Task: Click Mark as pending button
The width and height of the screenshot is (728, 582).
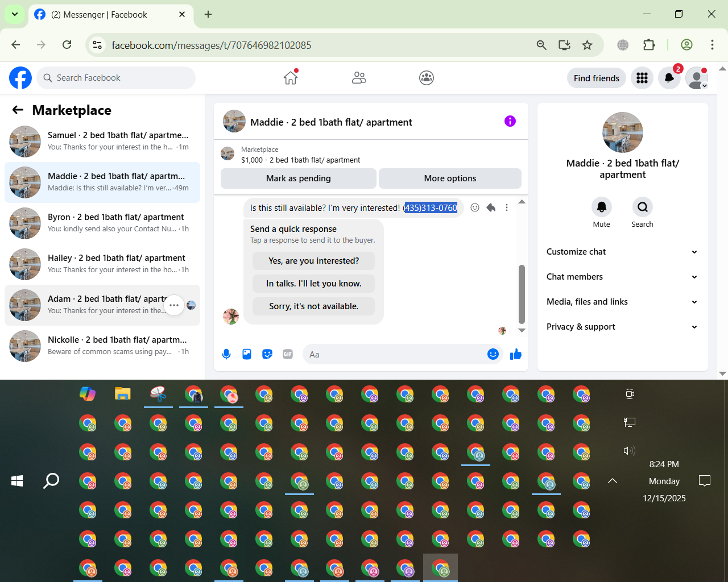Action: point(299,178)
